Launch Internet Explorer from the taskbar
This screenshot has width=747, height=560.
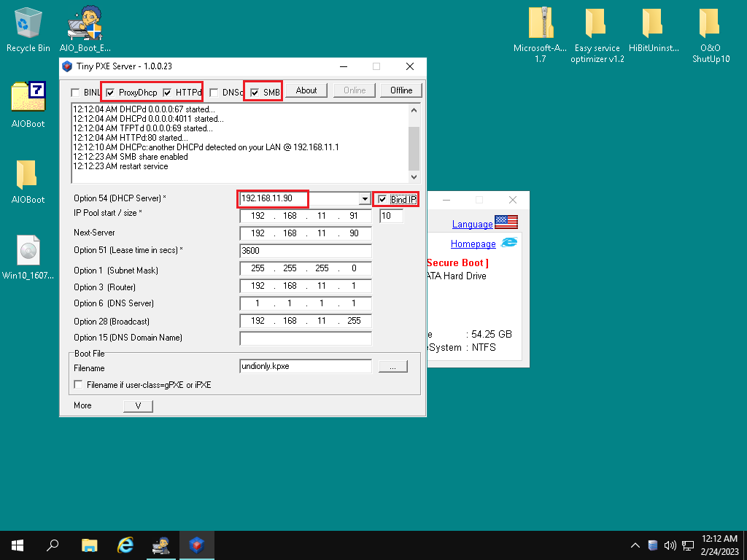tap(125, 545)
